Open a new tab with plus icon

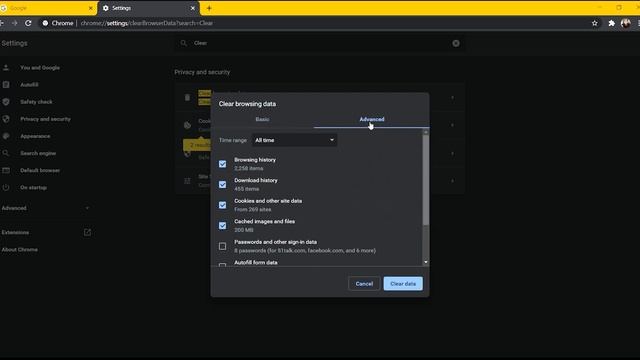[x=209, y=8]
